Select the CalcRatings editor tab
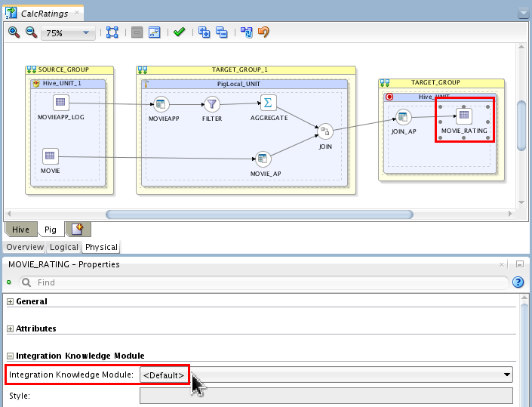The height and width of the screenshot is (407, 532). [44, 14]
